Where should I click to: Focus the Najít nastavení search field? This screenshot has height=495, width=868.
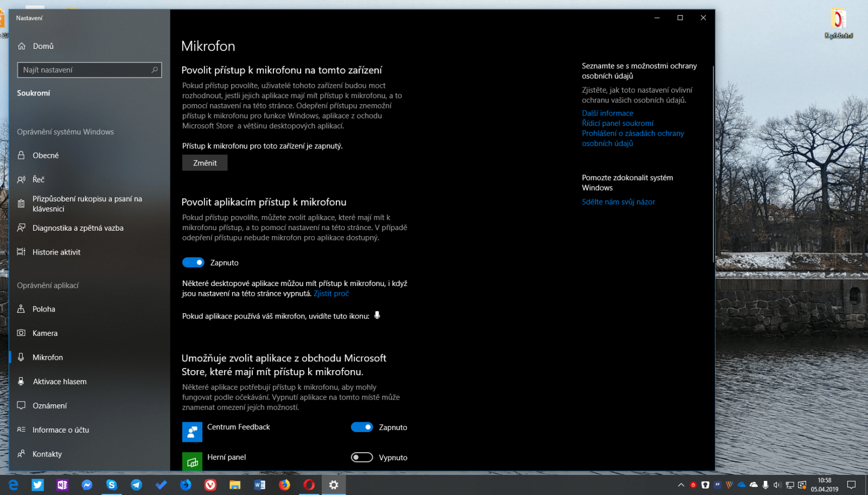coord(90,70)
